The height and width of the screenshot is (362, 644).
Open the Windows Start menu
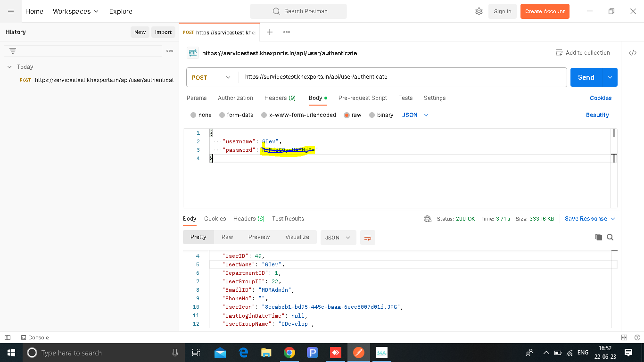tap(11, 353)
